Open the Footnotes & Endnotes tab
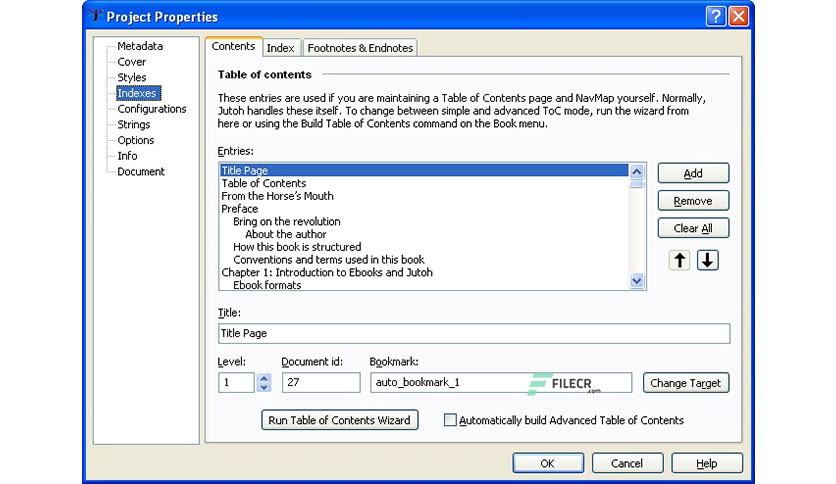The image size is (836, 484). point(360,48)
